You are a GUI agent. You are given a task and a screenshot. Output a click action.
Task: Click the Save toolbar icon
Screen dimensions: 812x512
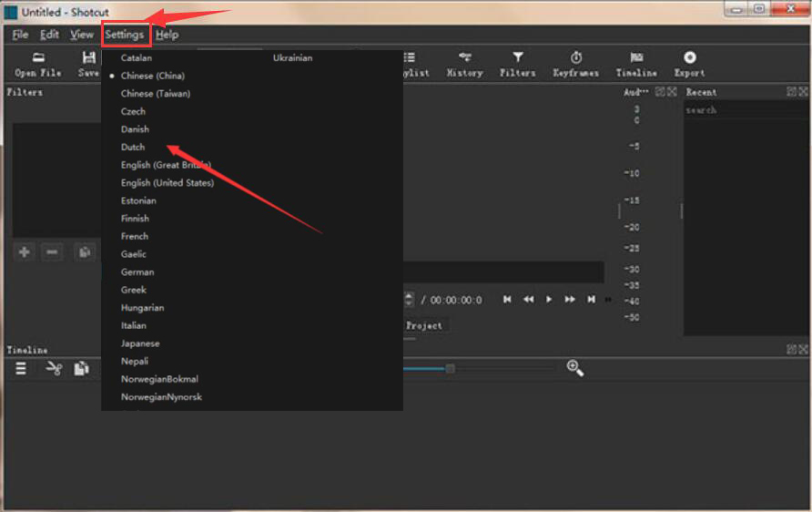click(88, 65)
